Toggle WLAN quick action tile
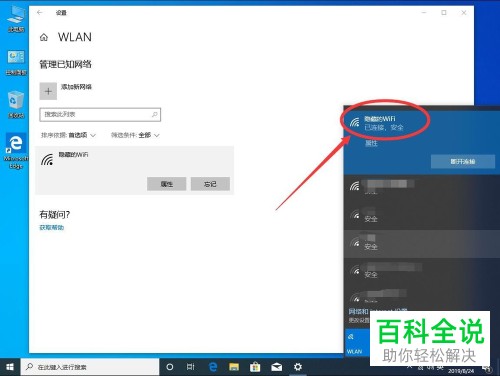 point(357,343)
